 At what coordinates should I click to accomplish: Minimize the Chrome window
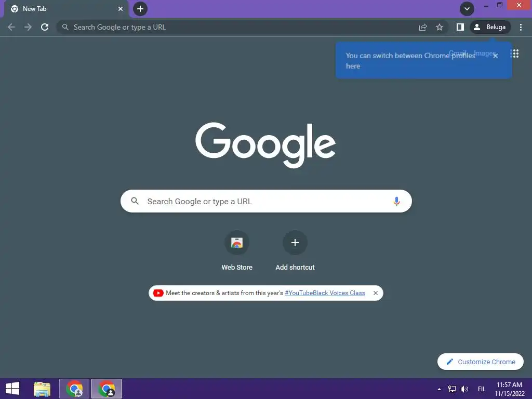[486, 5]
